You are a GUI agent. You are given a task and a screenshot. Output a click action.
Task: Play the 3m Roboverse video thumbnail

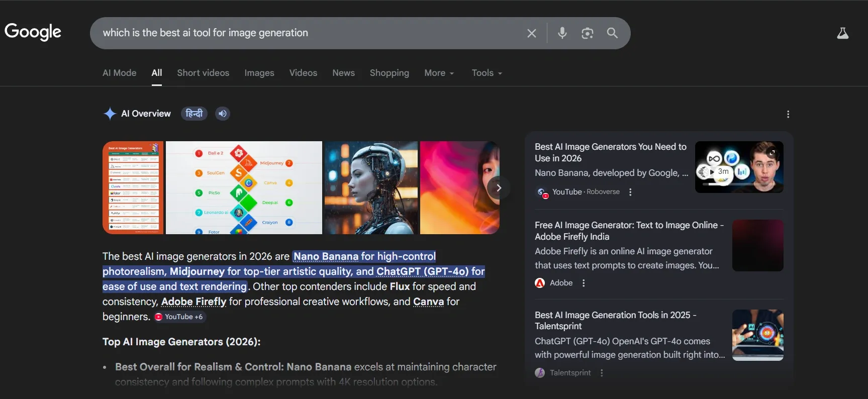coord(739,167)
